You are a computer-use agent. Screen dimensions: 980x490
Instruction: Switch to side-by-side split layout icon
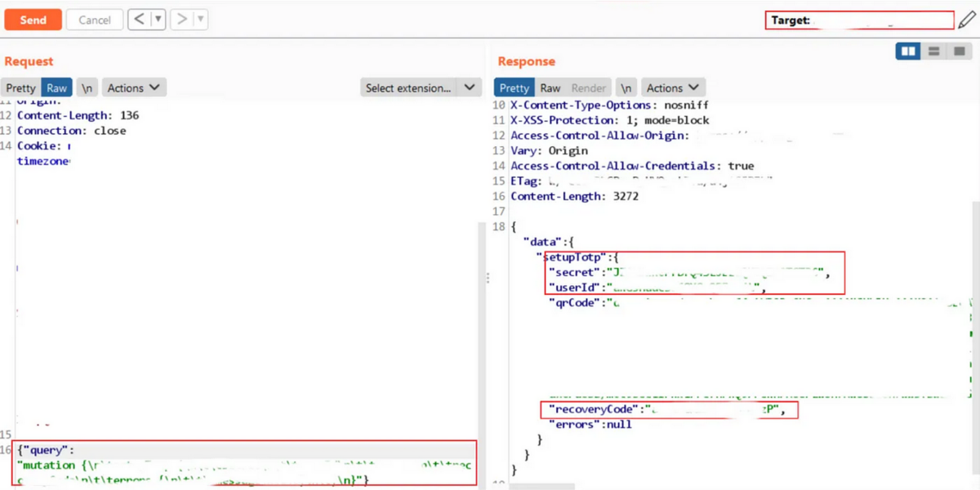click(908, 51)
